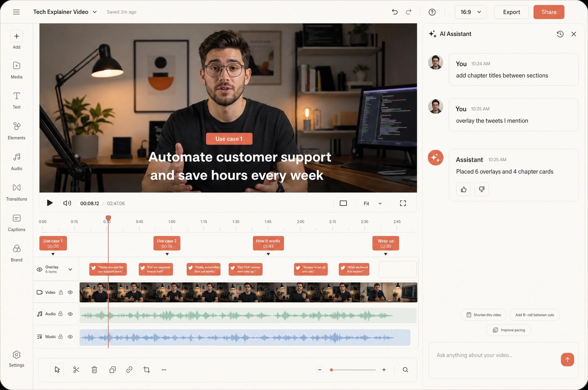Toggle Audio track visibility eye
588x390 pixels.
point(70,314)
